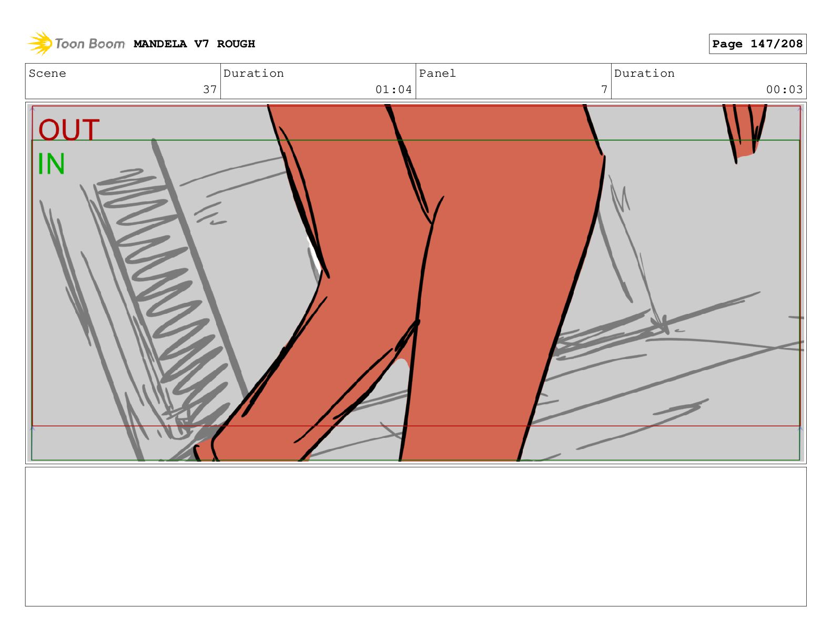The width and height of the screenshot is (832, 644).
Task: Click the scene number '37'
Action: pos(210,89)
